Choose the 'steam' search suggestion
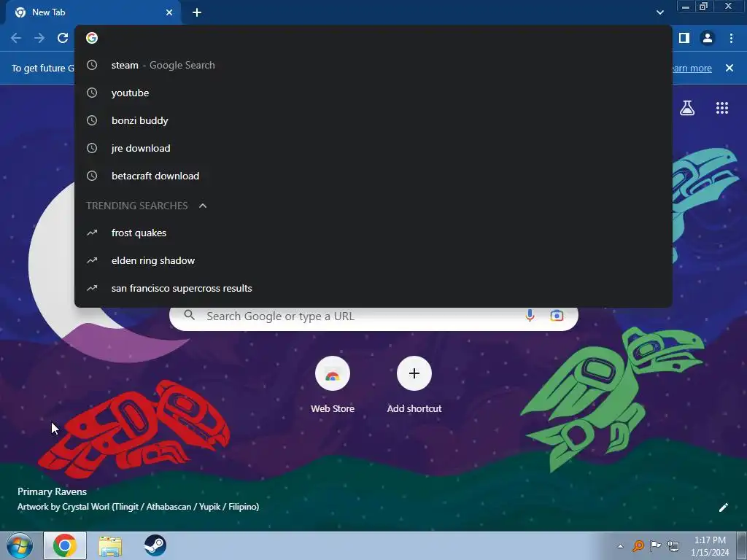The width and height of the screenshot is (747, 560). tap(373, 65)
